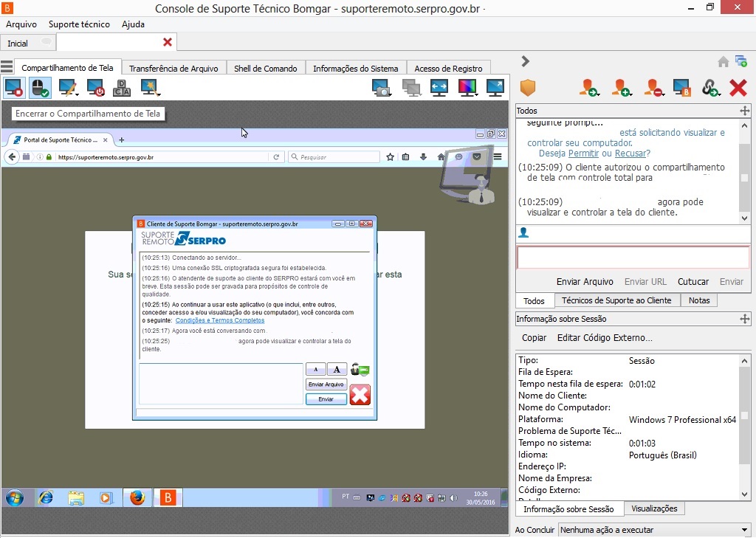
Task: Click the Enviar Arquivo chat button
Action: [585, 281]
